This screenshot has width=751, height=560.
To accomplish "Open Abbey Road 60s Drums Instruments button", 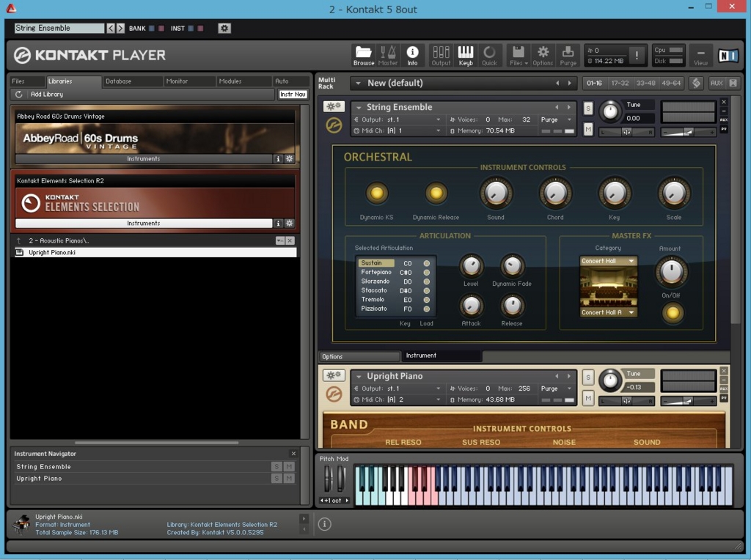I will click(x=144, y=159).
